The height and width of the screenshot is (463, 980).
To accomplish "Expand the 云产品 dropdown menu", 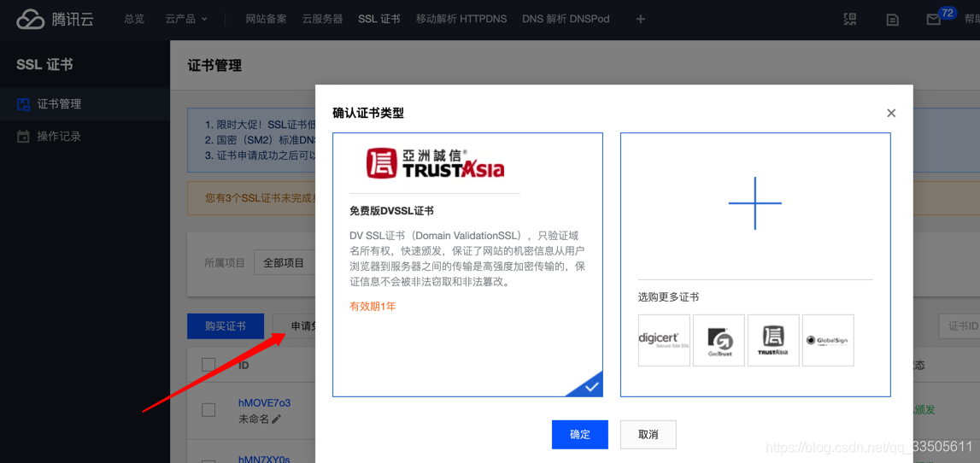I will [186, 20].
